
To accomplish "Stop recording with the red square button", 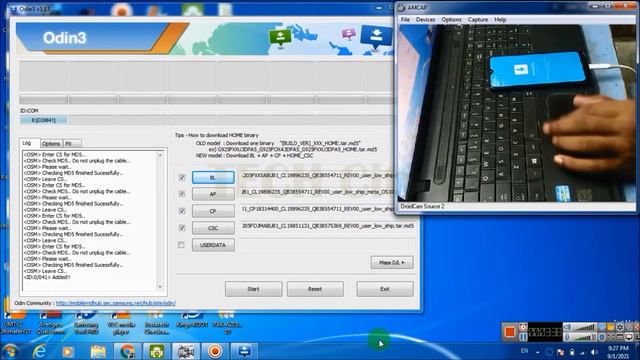I will click(510, 332).
